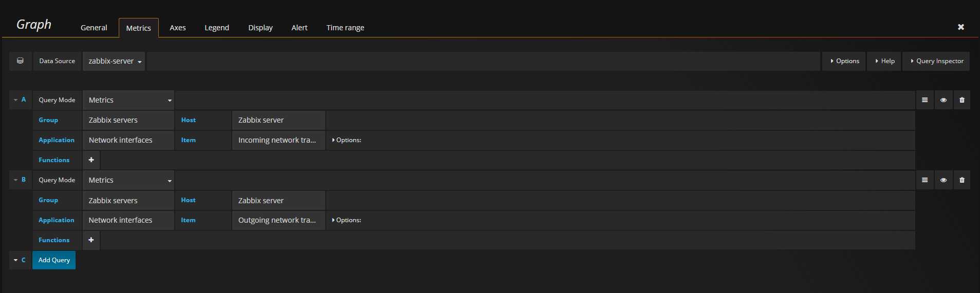Edit query B Group field Zabbix servers
Screen dimensions: 980x293
point(128,200)
